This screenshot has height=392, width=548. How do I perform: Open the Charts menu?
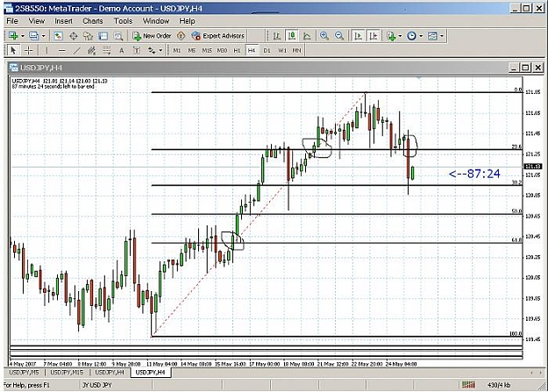[x=93, y=21]
